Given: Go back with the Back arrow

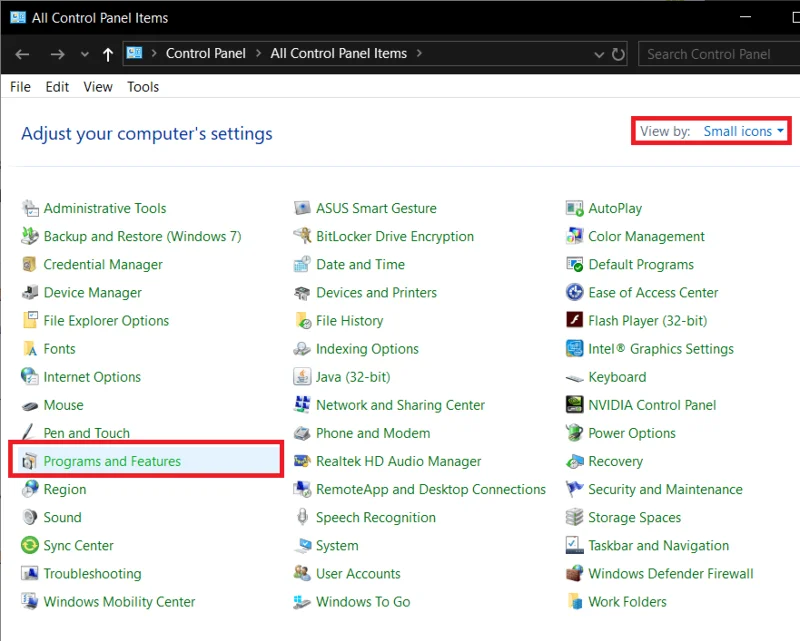Looking at the screenshot, I should pyautogui.click(x=22, y=54).
